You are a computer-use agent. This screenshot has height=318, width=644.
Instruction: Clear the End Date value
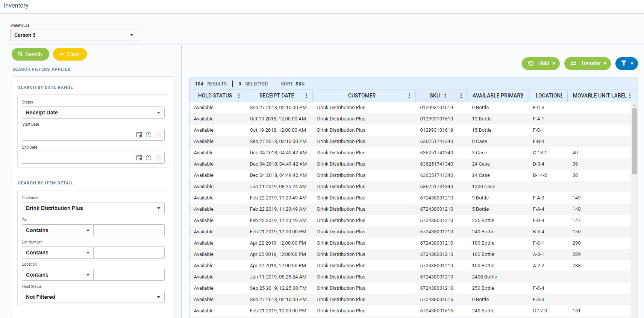point(158,158)
